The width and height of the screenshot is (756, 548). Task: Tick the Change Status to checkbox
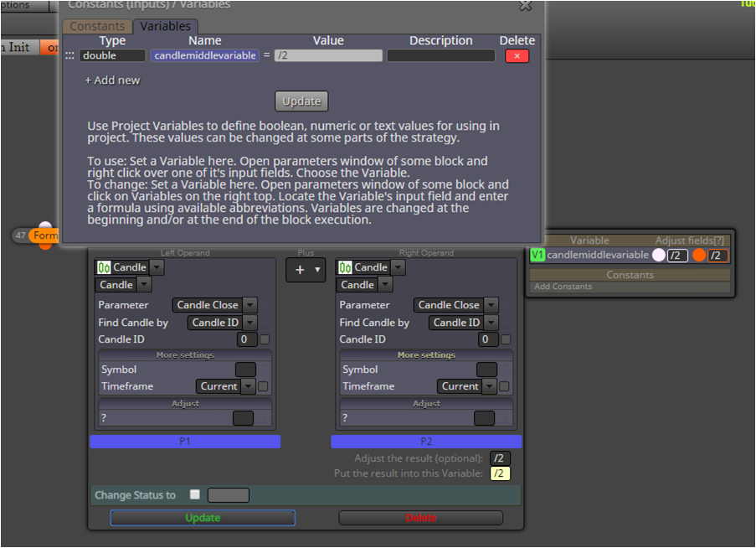pyautogui.click(x=195, y=494)
